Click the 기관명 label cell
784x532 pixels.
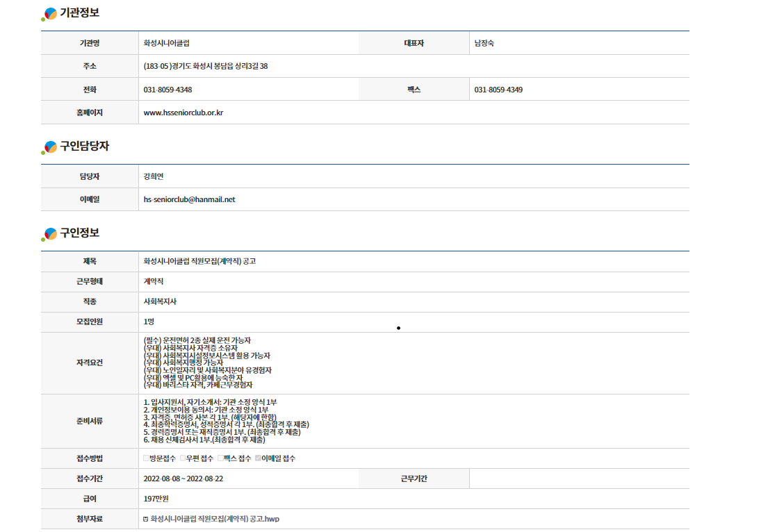coord(90,43)
